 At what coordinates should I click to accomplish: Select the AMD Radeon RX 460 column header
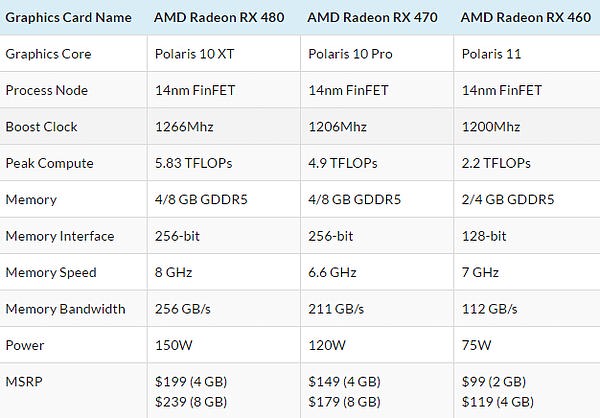526,18
